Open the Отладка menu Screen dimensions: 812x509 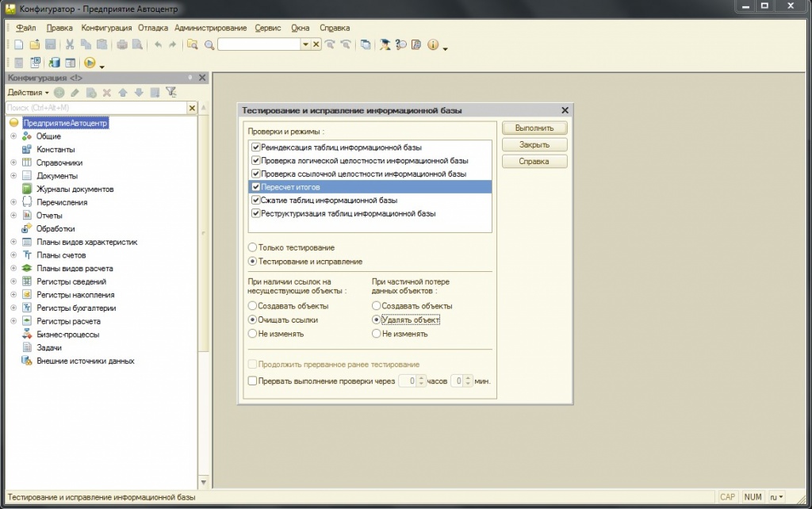[x=153, y=28]
